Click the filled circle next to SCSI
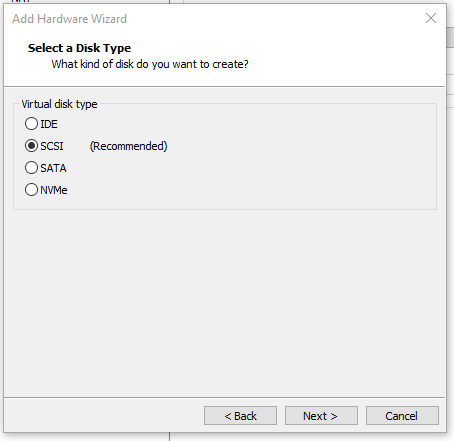Screen dimensions: 454x441 click(31, 146)
